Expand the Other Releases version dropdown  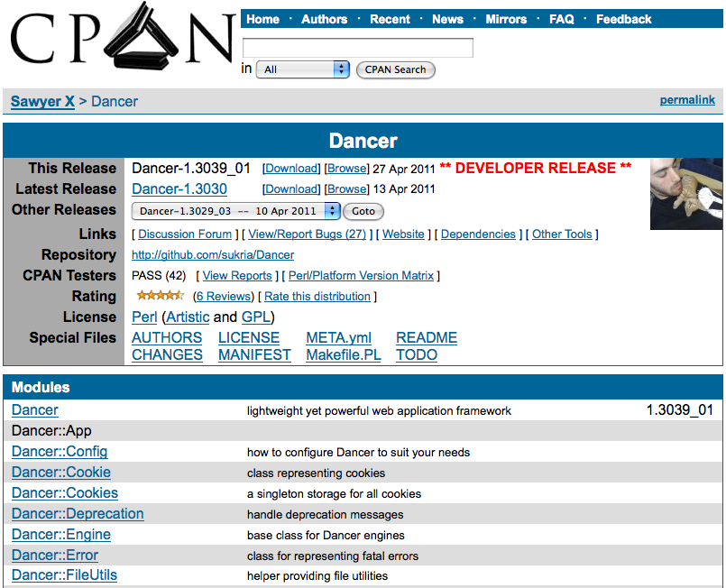click(x=235, y=211)
